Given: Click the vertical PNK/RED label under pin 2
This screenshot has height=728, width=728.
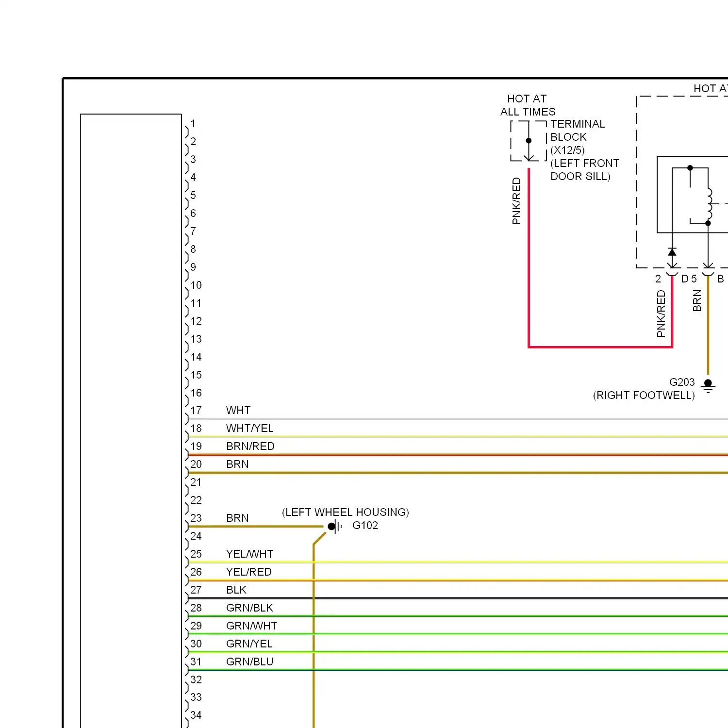Looking at the screenshot, I should coord(661,314).
